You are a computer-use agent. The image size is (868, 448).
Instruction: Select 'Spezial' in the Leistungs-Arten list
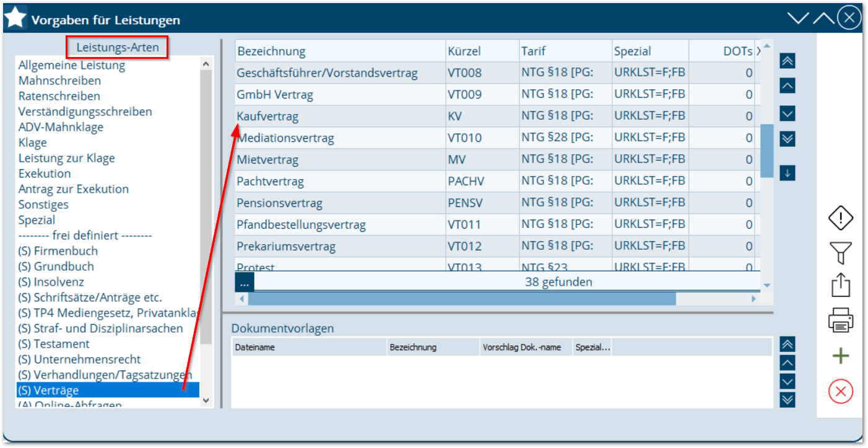tap(37, 220)
